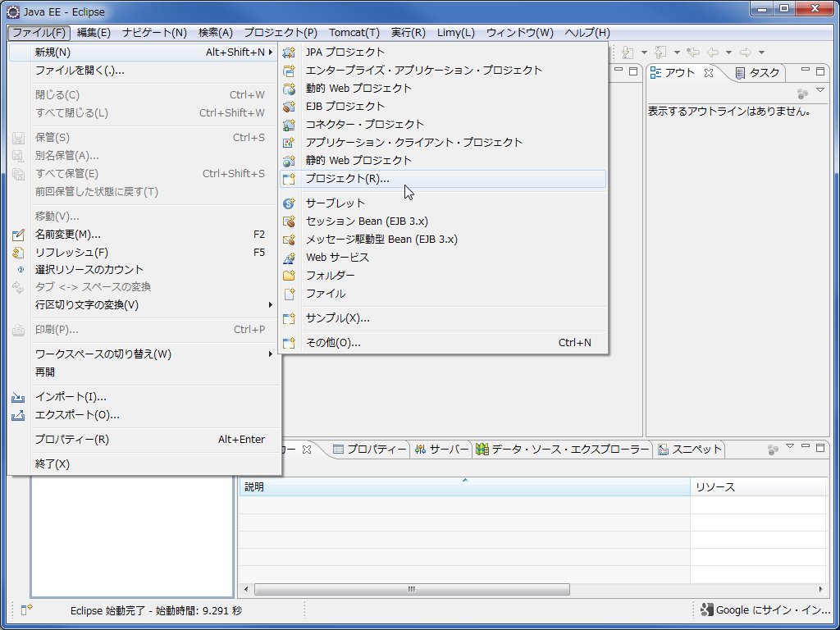The width and height of the screenshot is (840, 630).
Task: Click the right scroll arrow in bottom panel
Action: point(820,589)
